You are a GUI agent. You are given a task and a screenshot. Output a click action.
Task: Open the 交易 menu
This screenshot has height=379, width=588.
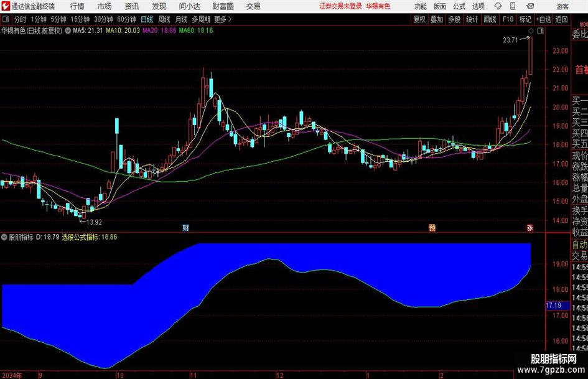[253, 6]
